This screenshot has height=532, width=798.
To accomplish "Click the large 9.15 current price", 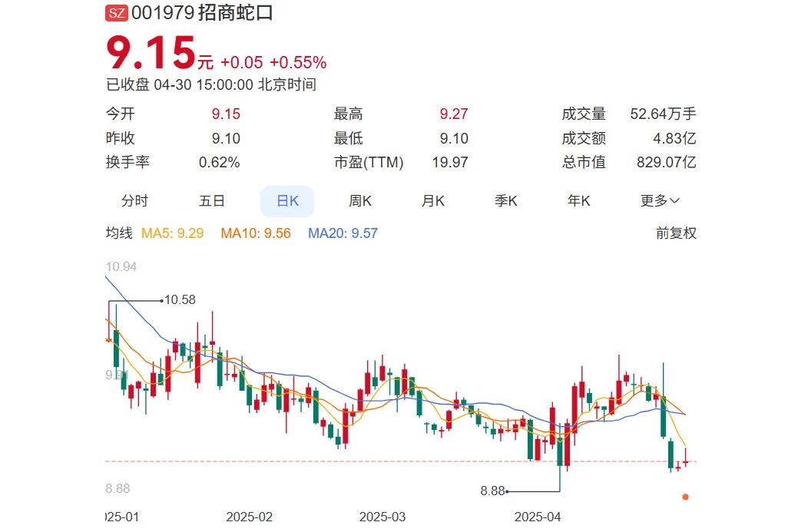I will [x=151, y=55].
